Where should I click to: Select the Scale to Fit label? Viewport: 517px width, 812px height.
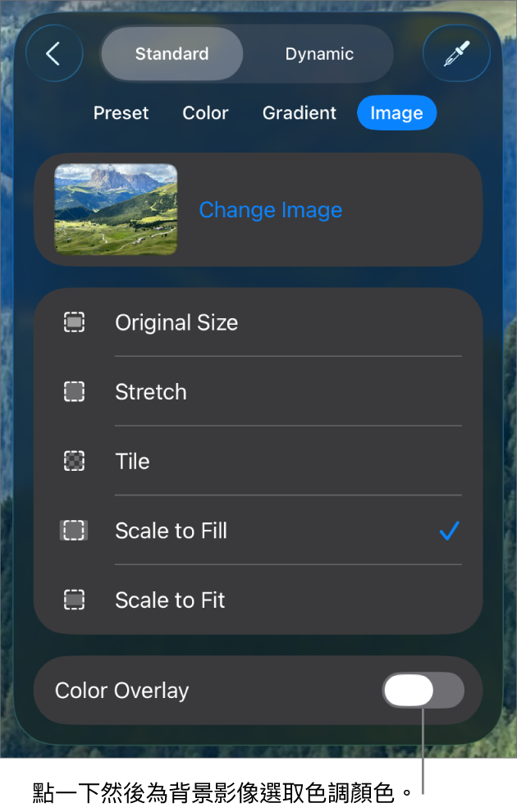point(170,600)
